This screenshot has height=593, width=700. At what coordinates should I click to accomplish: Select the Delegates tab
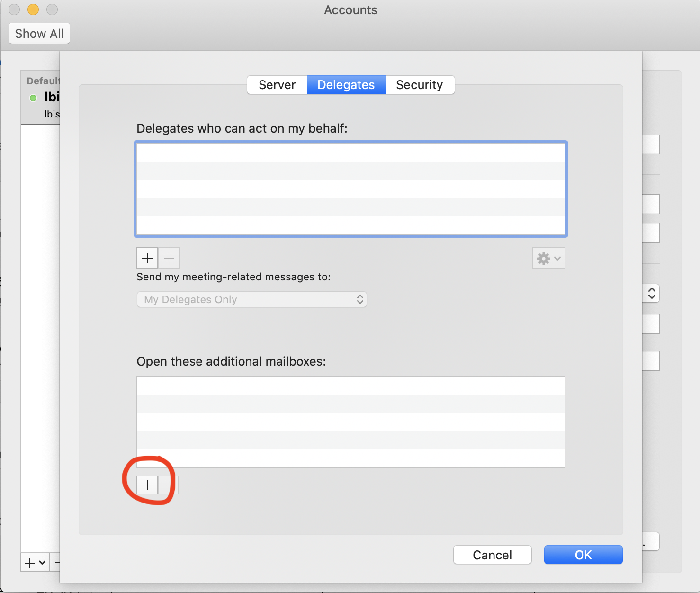346,85
